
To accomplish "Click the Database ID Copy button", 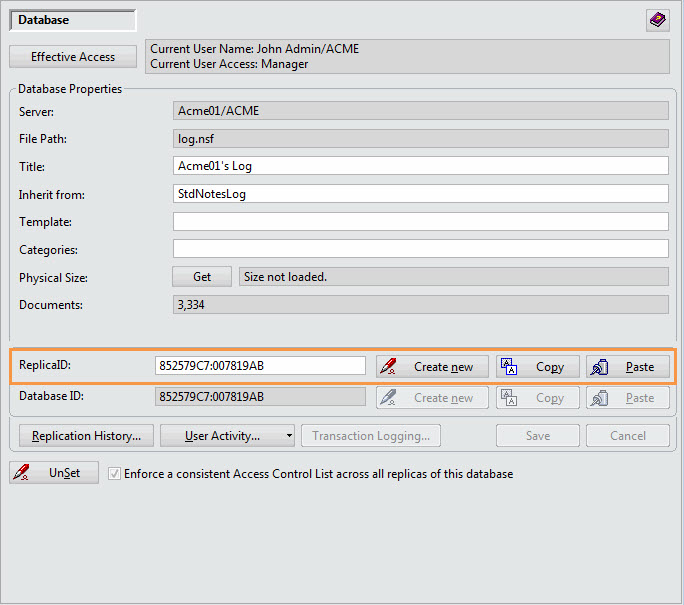I will point(537,398).
